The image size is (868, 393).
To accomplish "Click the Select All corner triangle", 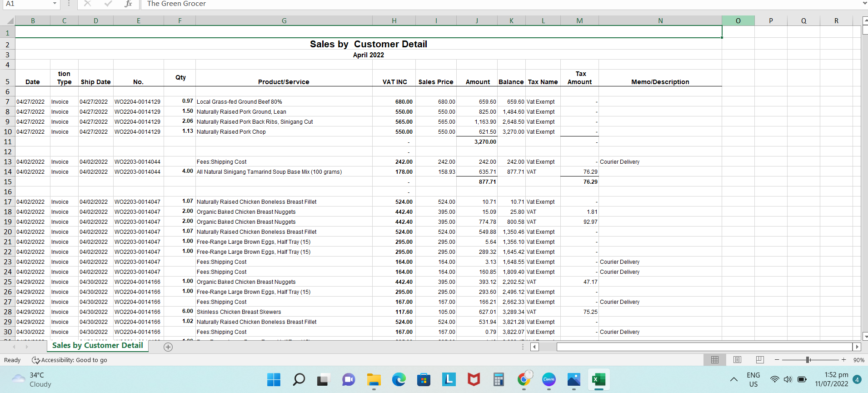I will click(x=10, y=21).
